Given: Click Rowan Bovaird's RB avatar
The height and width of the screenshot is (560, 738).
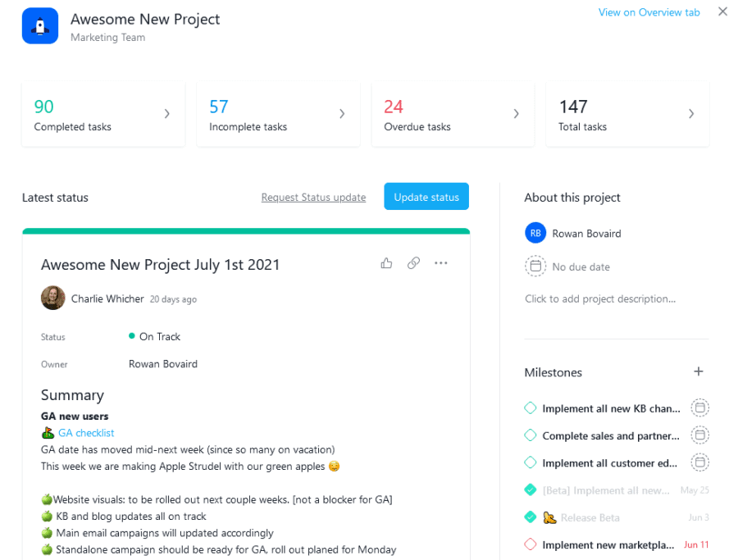Looking at the screenshot, I should coord(535,233).
